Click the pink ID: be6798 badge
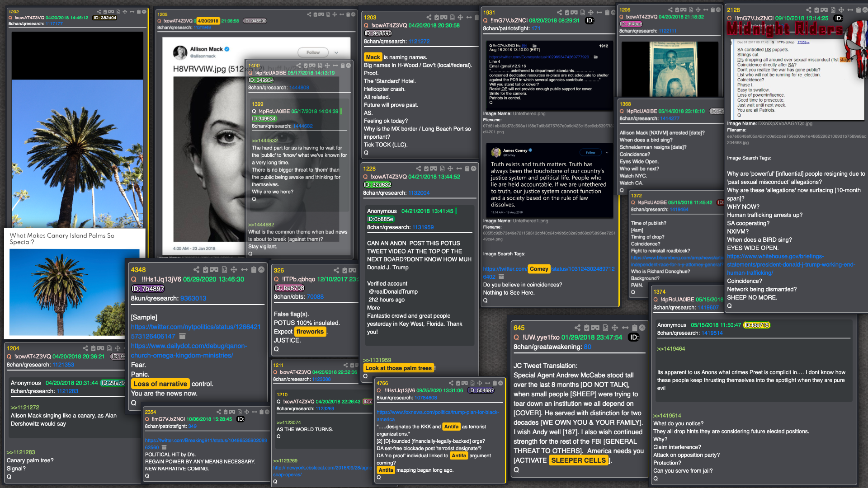Viewport: 868px width, 488px height. click(x=289, y=288)
